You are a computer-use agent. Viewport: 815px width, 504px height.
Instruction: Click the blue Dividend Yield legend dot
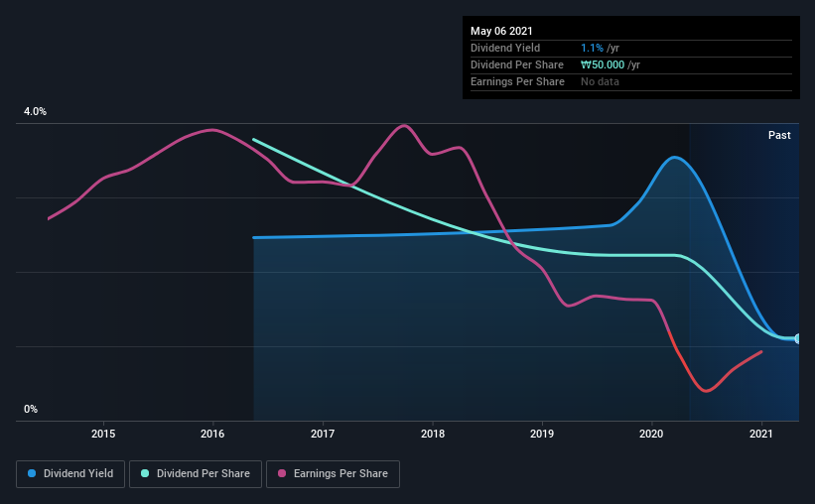(x=32, y=473)
